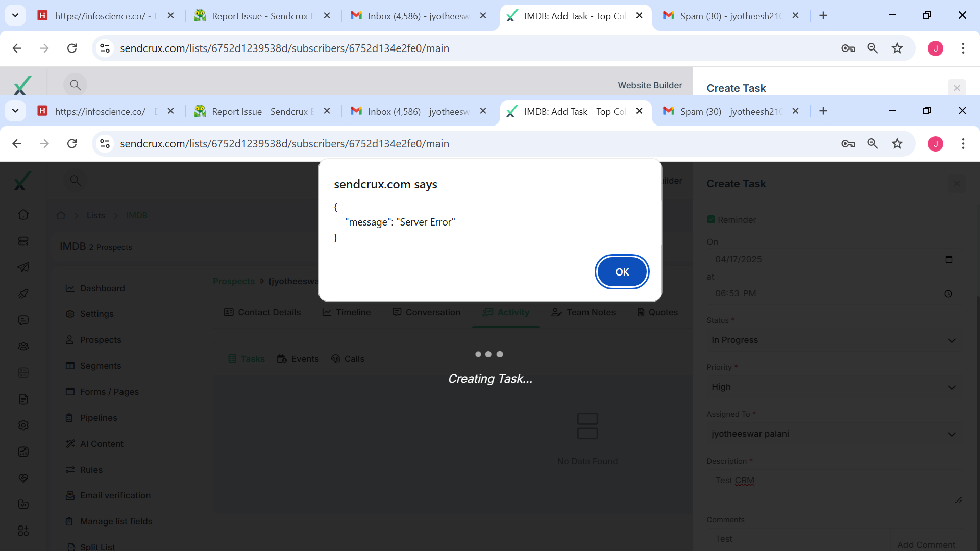The image size is (980, 551).
Task: Click the people group icon in left rail
Action: tap(23, 346)
